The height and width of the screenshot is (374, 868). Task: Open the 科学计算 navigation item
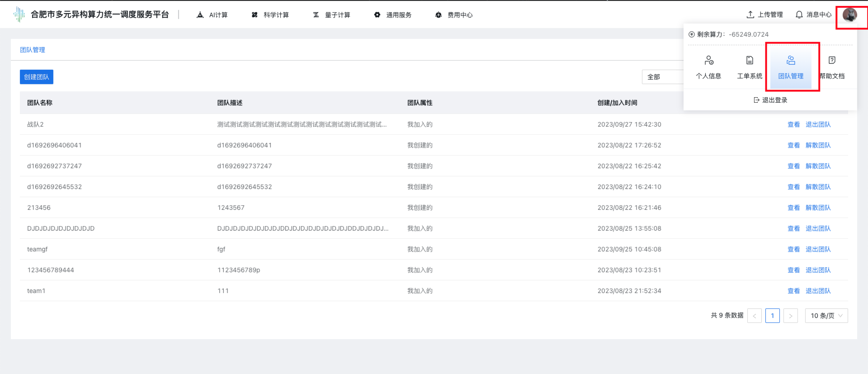270,15
